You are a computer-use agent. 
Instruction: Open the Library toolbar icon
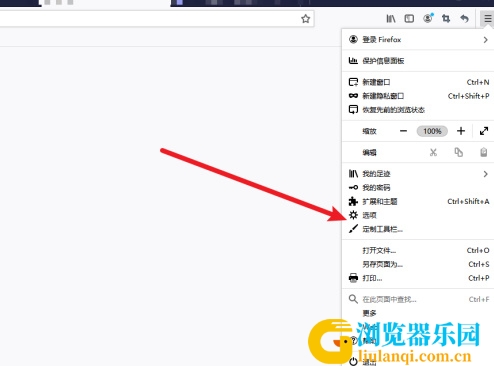391,19
